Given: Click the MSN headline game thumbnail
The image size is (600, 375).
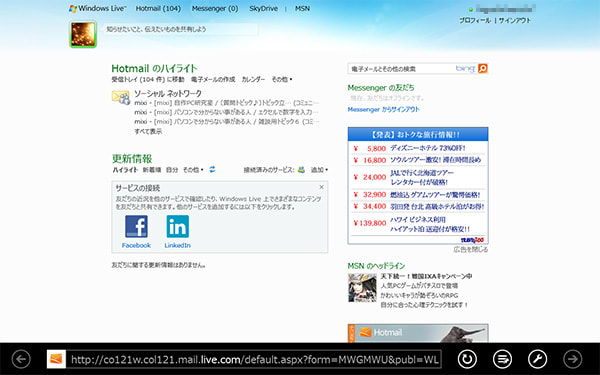Looking at the screenshot, I should pos(362,288).
